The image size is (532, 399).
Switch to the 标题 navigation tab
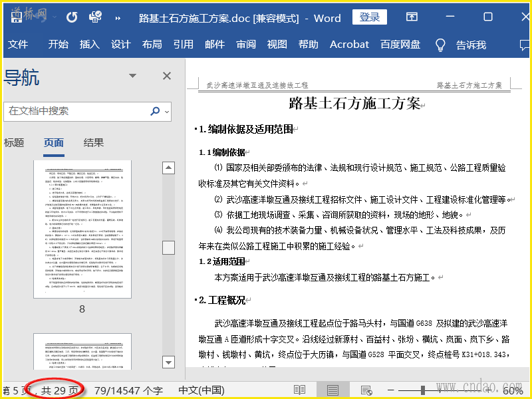(x=14, y=142)
